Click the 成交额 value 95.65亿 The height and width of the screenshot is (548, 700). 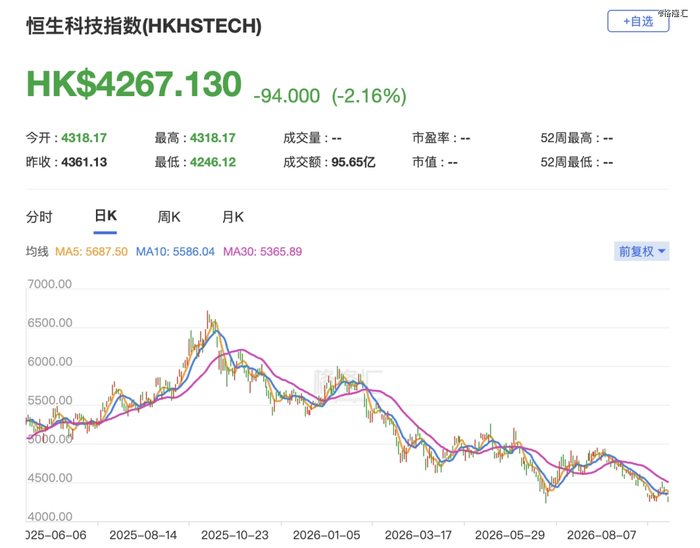click(353, 162)
